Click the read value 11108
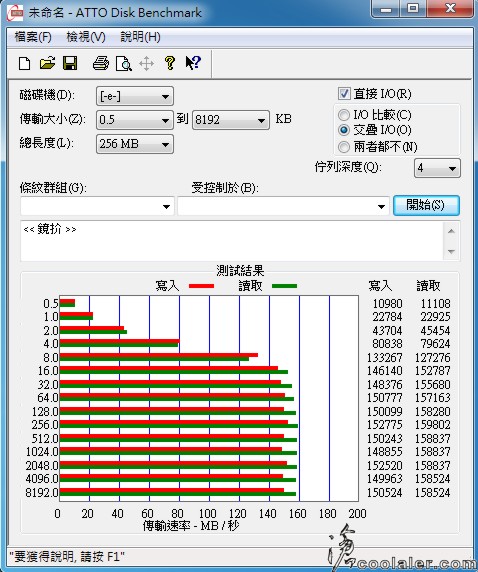 [x=435, y=304]
